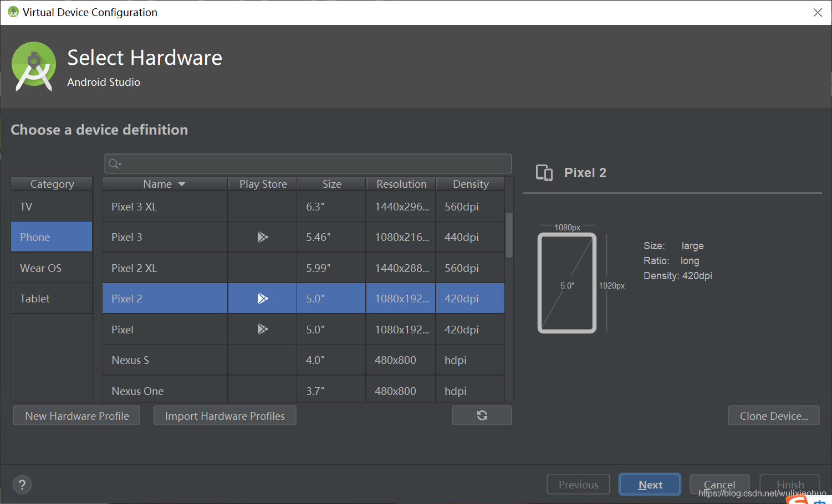Viewport: 832px width, 504px height.
Task: Select the Pixel 3 device name
Action: 126,237
